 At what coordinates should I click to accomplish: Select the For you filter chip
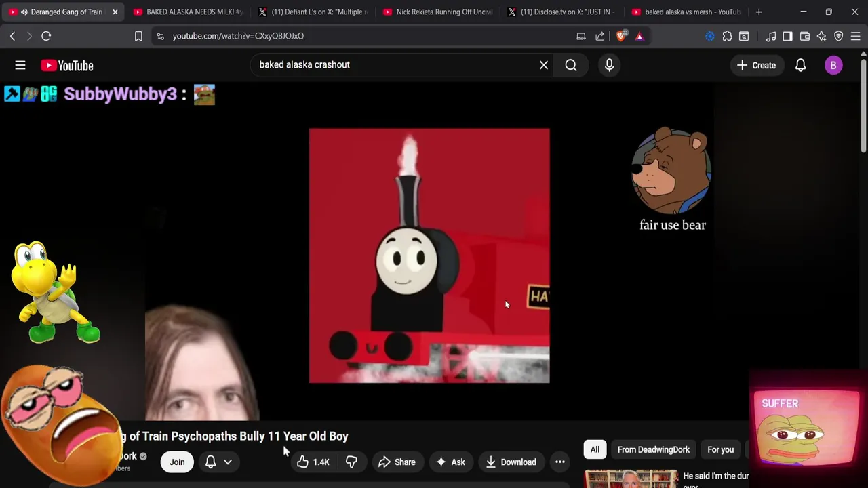coord(720,449)
